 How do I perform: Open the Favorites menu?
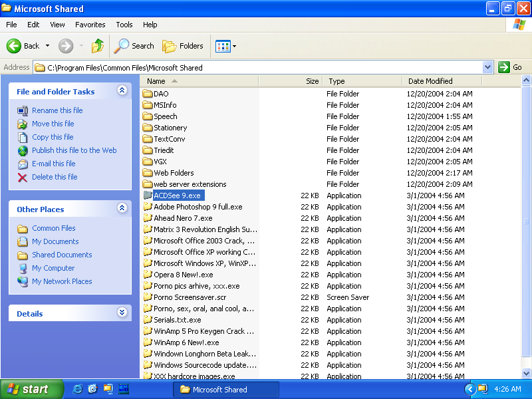point(90,25)
